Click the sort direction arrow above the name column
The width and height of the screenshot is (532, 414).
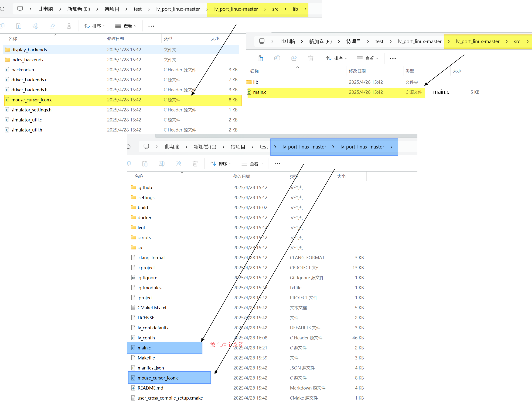click(x=56, y=35)
